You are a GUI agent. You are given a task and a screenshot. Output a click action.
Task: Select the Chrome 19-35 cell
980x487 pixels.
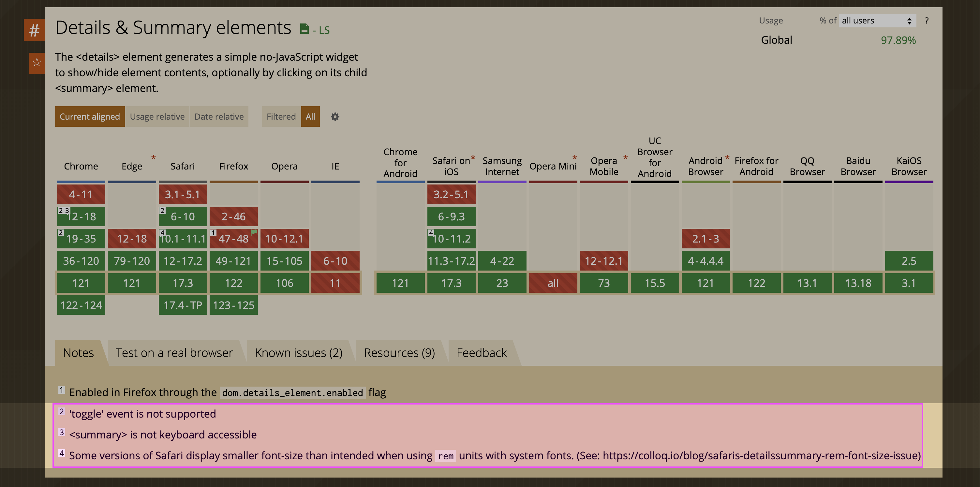[81, 239]
